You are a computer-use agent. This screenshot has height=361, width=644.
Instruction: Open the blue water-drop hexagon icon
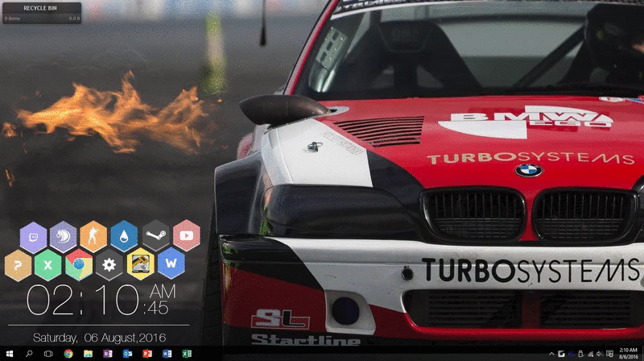(x=124, y=236)
